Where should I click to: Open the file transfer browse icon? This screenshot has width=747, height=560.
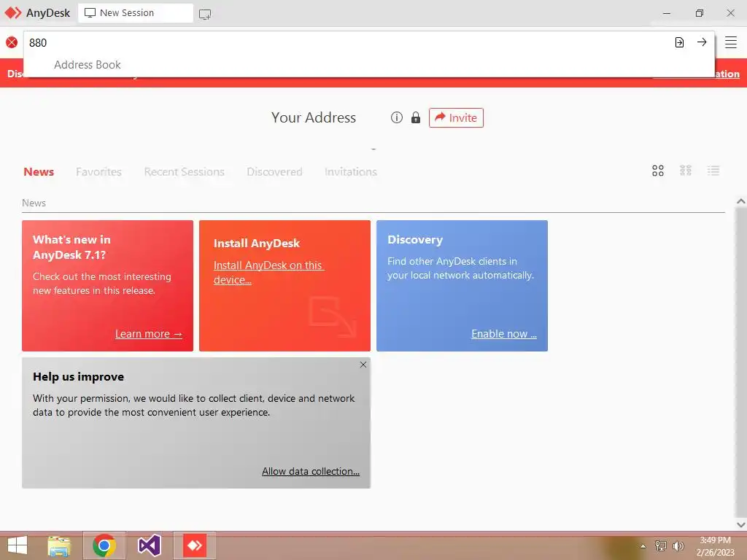[679, 42]
